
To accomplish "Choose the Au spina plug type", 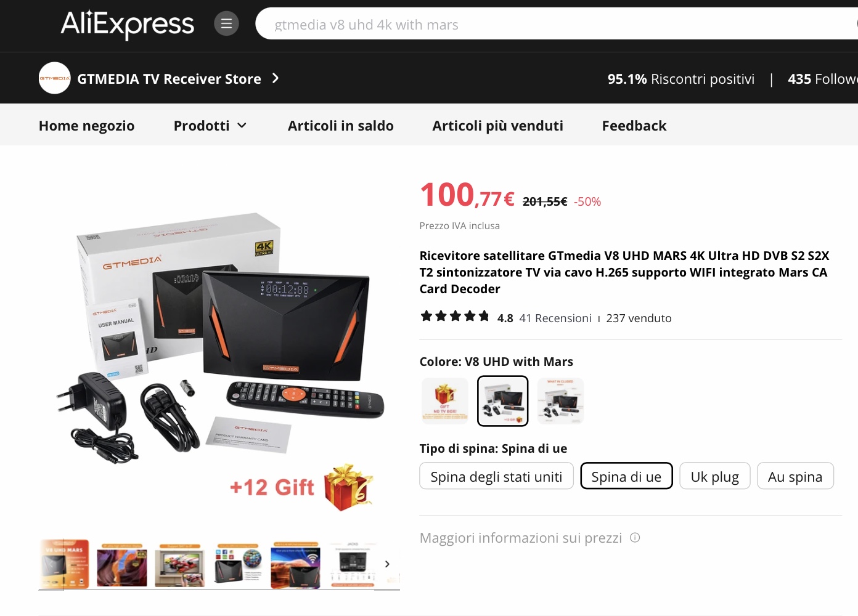I will [795, 476].
